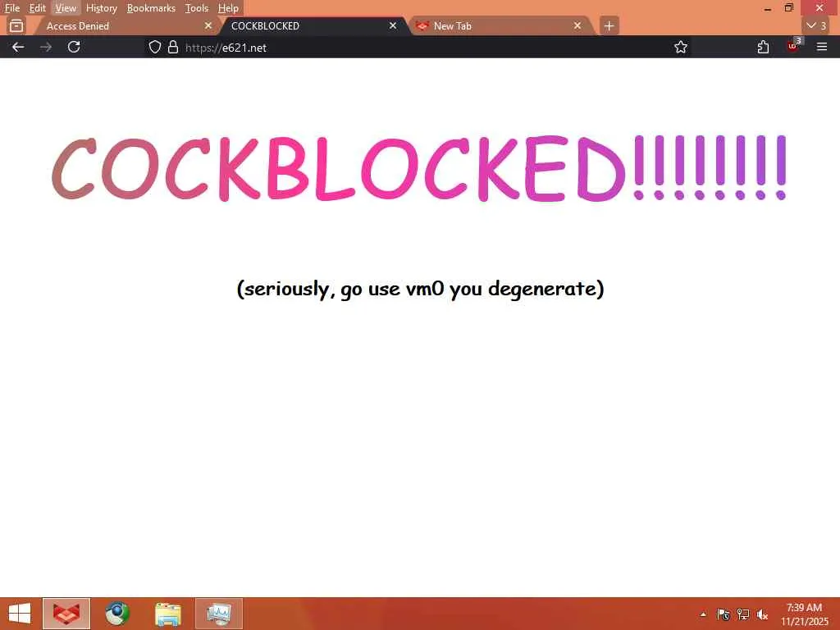Go forward one page
The image size is (840, 630).
tap(46, 47)
